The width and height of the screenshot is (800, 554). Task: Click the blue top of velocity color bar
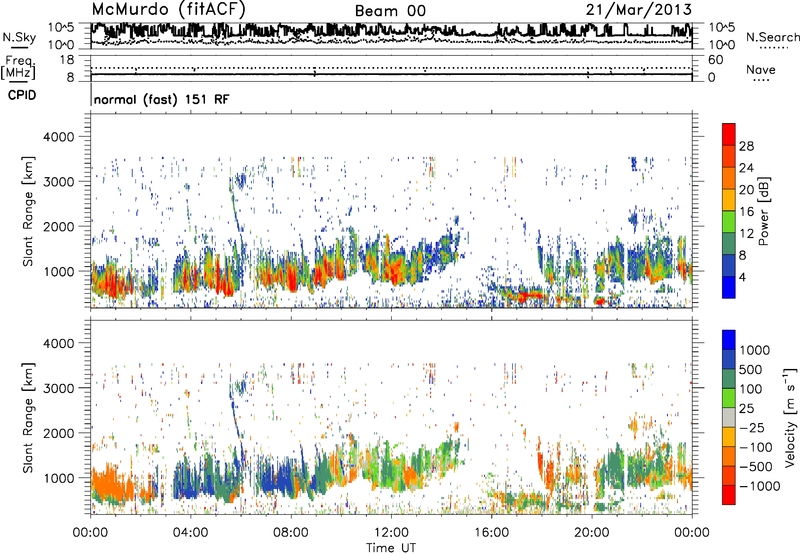coord(729,340)
